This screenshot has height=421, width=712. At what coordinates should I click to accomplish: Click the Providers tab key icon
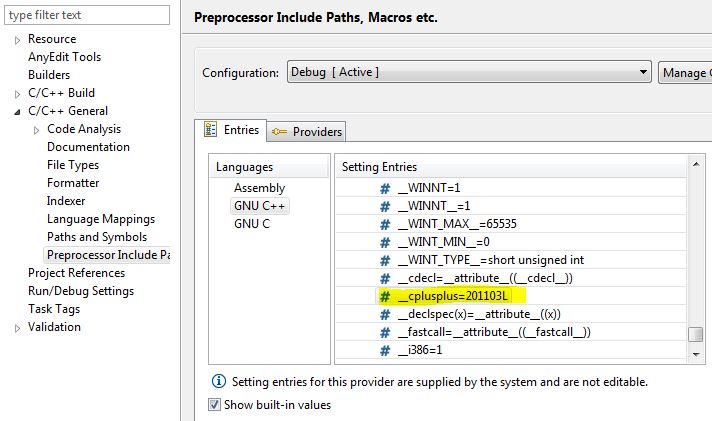279,131
